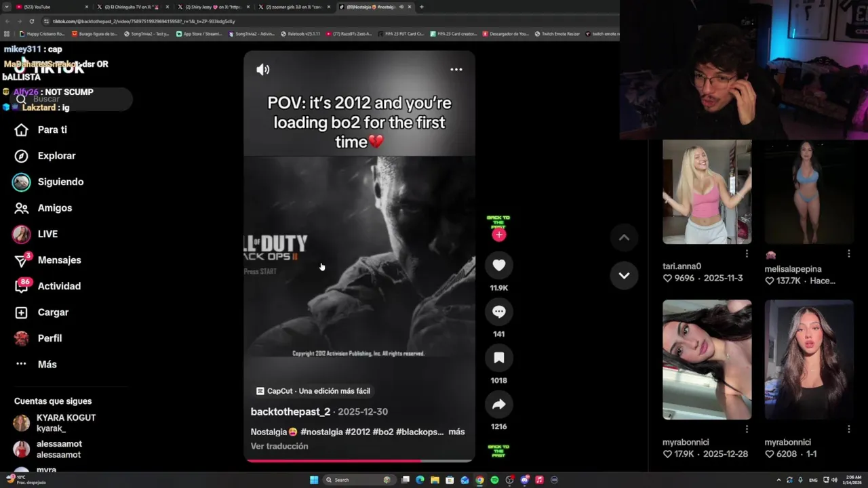Click the Buscar search field
Image resolution: width=868 pixels, height=488 pixels.
71,99
